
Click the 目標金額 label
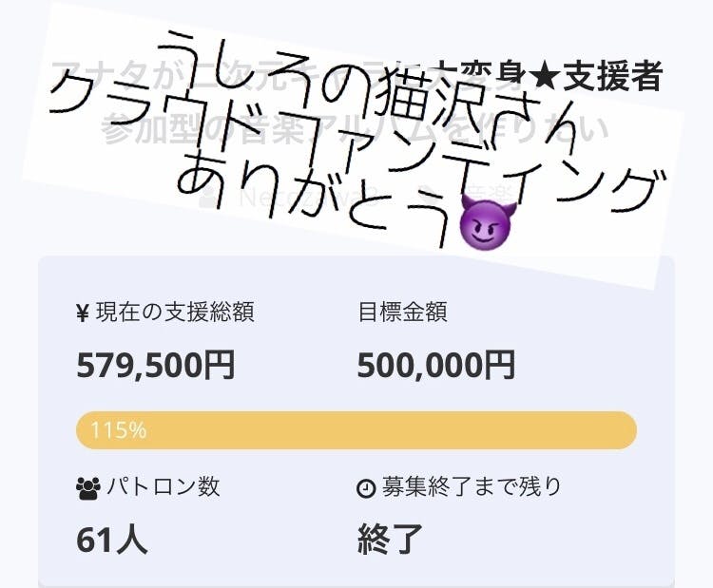point(402,312)
